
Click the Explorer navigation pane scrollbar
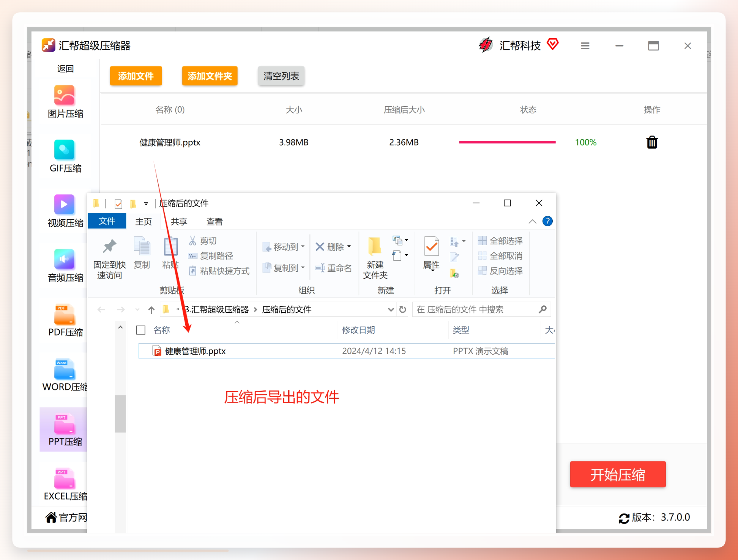120,414
